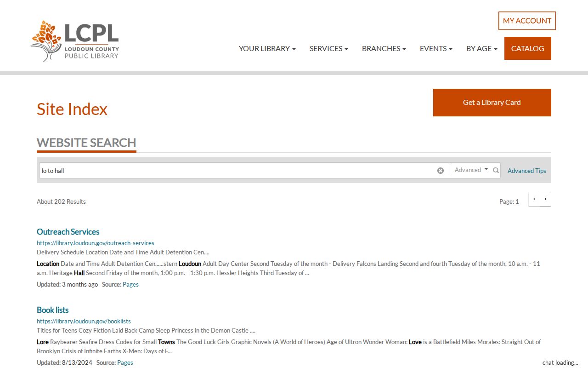Open the Advanced Tips link

[x=527, y=171]
